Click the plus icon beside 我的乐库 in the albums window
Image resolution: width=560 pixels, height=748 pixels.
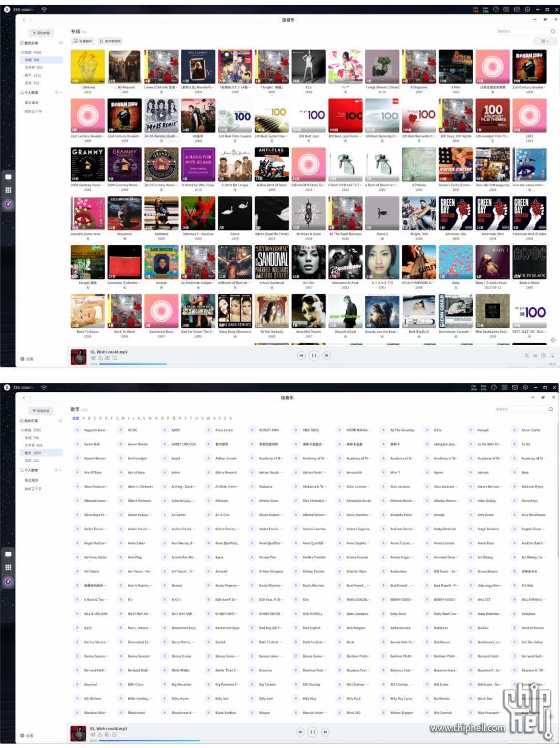(x=61, y=43)
